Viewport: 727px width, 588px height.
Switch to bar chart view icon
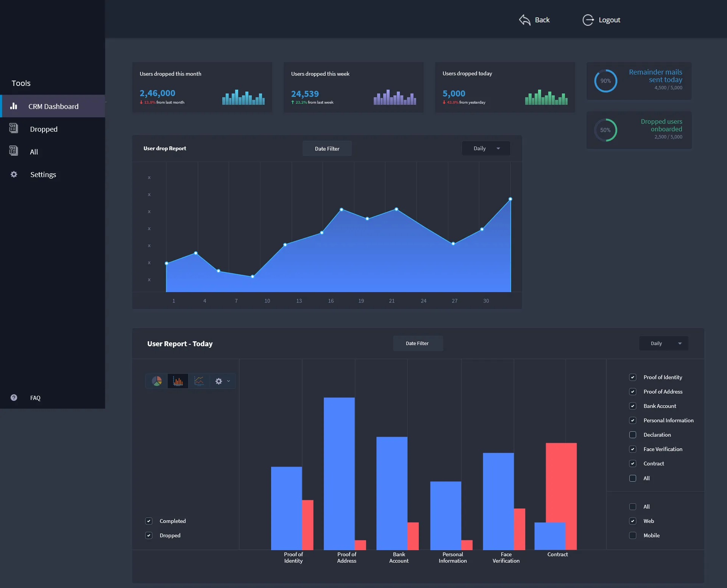click(x=178, y=381)
